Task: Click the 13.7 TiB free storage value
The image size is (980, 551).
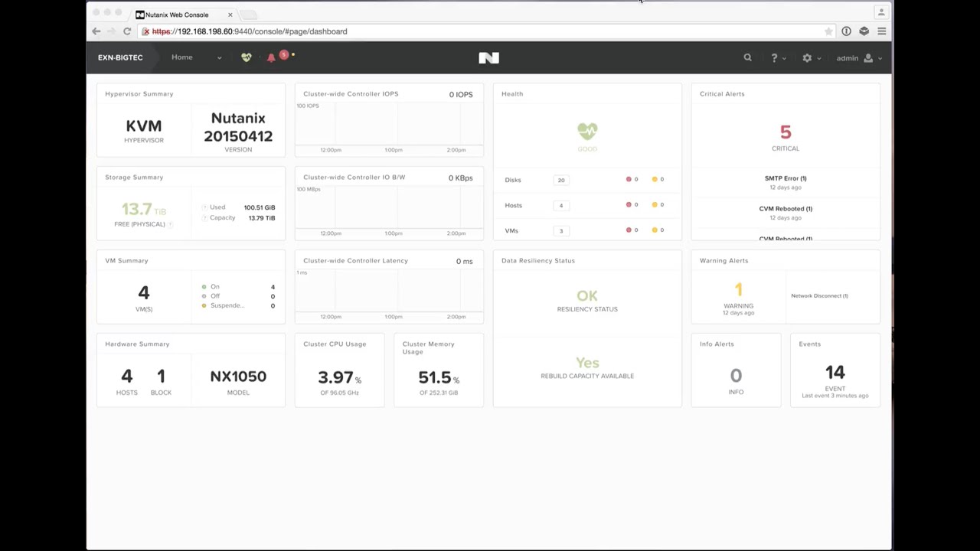Action: click(x=143, y=210)
